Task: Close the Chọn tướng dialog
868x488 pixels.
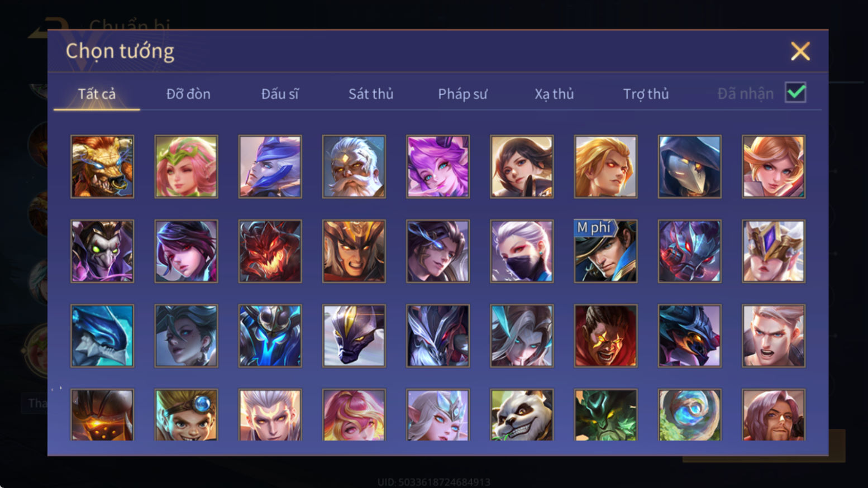Action: pyautogui.click(x=800, y=51)
